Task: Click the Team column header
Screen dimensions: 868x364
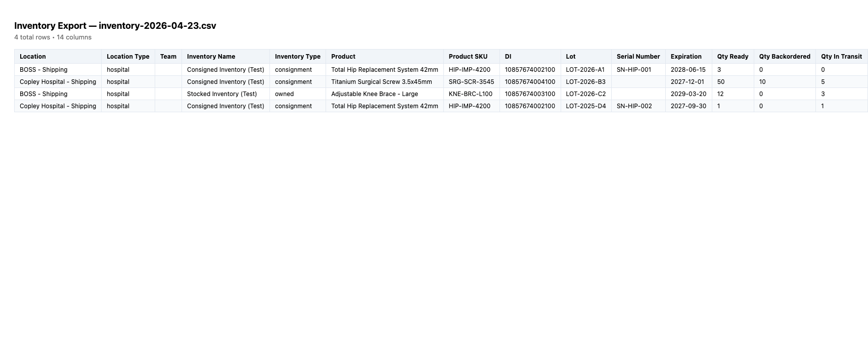Action: [x=168, y=57]
